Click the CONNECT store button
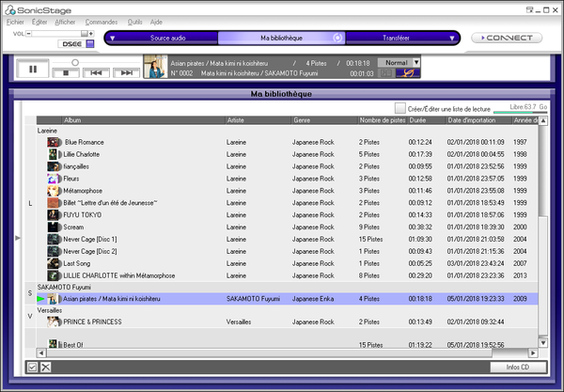Image resolution: width=564 pixels, height=392 pixels. [x=507, y=39]
